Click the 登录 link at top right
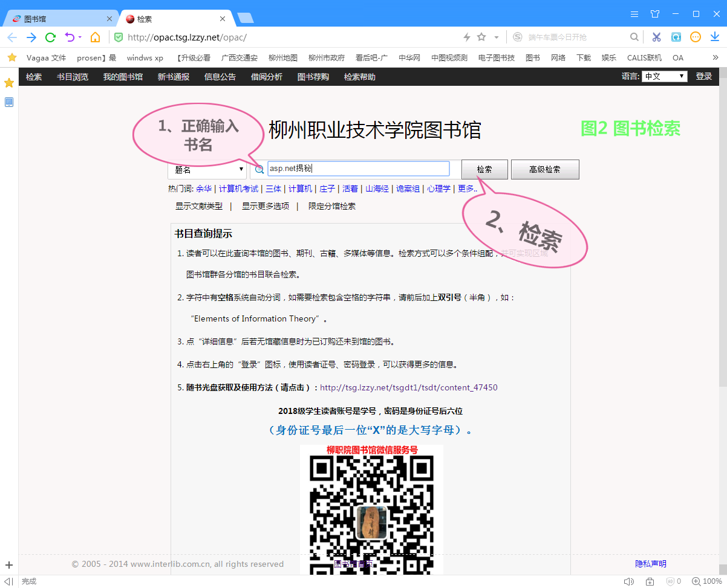727x588 pixels. tap(703, 77)
